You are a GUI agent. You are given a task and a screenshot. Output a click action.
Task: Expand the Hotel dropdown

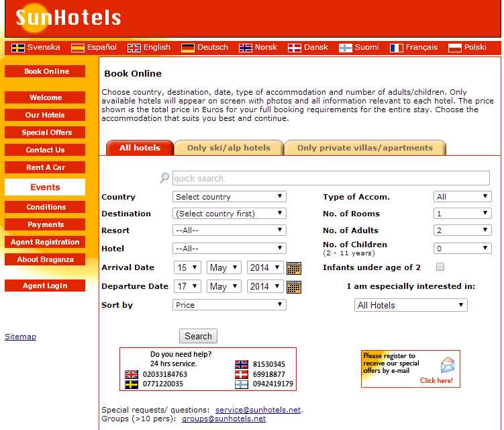point(229,248)
